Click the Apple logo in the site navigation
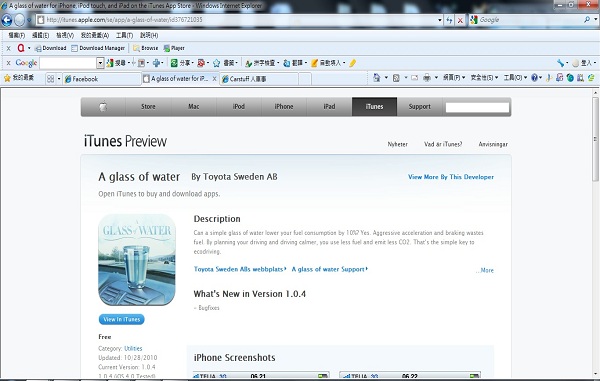 103,107
